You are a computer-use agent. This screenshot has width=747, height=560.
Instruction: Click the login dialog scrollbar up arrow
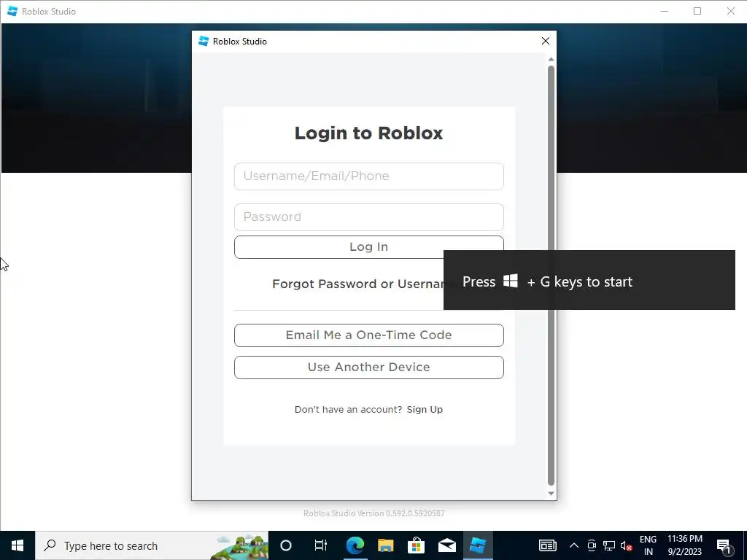pos(551,60)
